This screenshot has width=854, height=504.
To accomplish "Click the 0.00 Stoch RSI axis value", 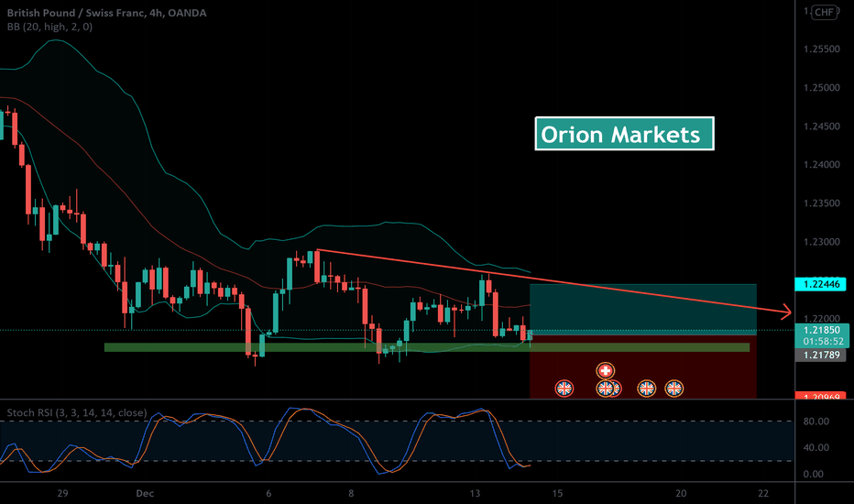I will tap(813, 474).
